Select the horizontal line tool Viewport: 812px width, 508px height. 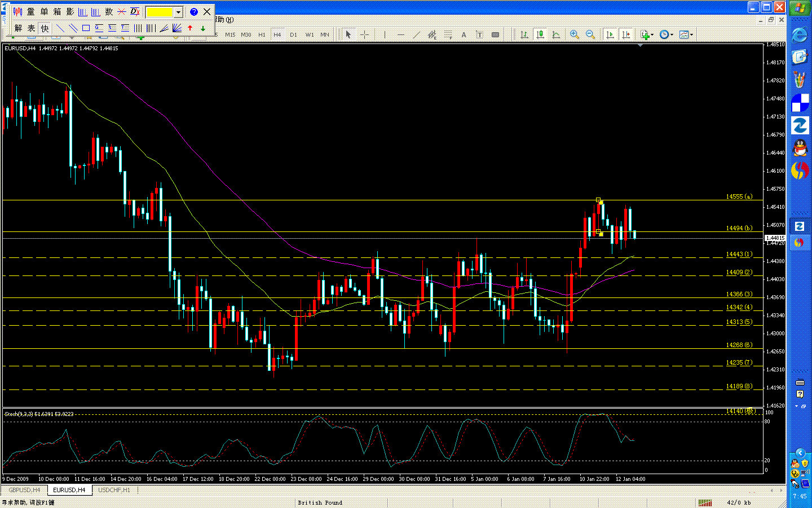pyautogui.click(x=400, y=35)
